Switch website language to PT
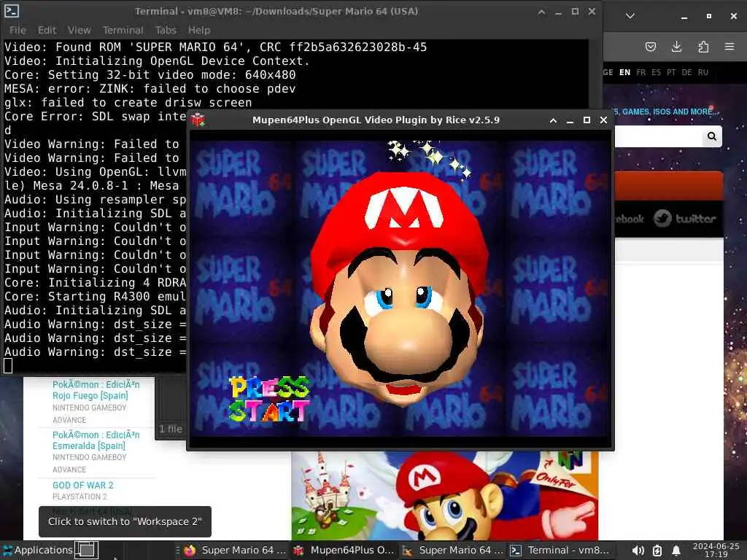747x560 pixels. click(671, 72)
